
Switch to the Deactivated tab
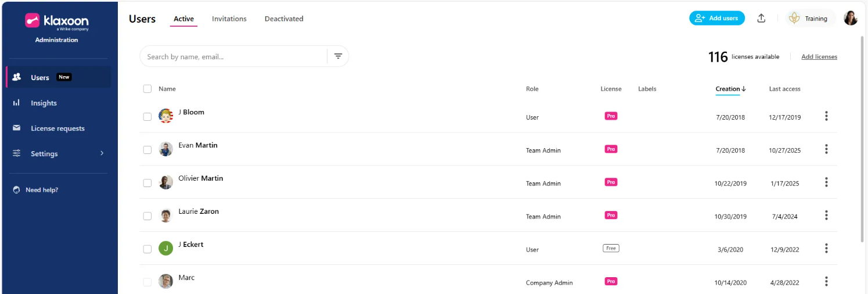tap(284, 19)
